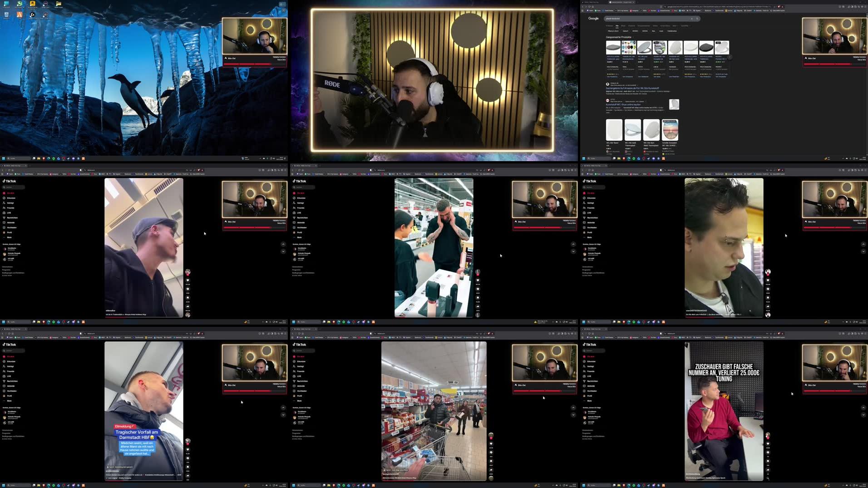Launch the Adobe shortcut on the desktop
Image resolution: width=868 pixels, height=488 pixels.
[19, 15]
